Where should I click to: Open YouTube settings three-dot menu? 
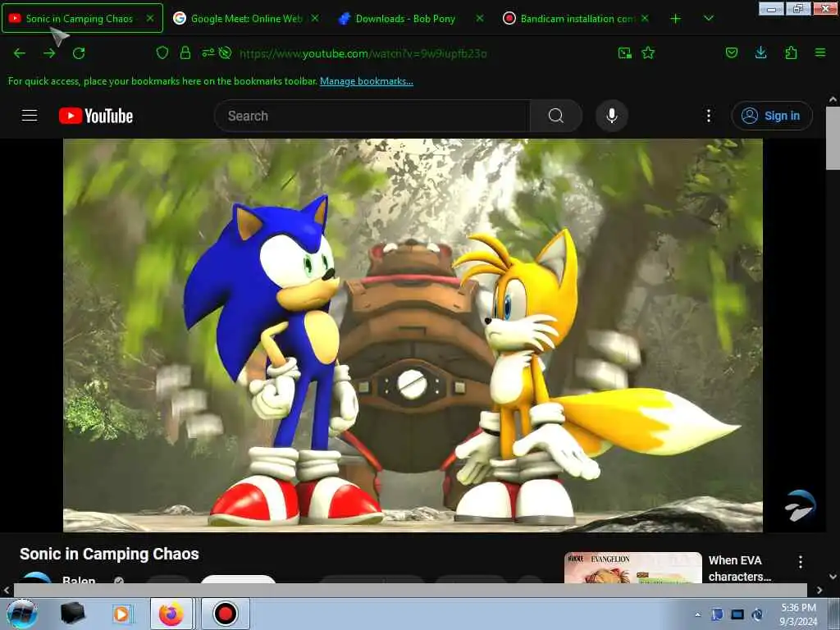pos(708,116)
